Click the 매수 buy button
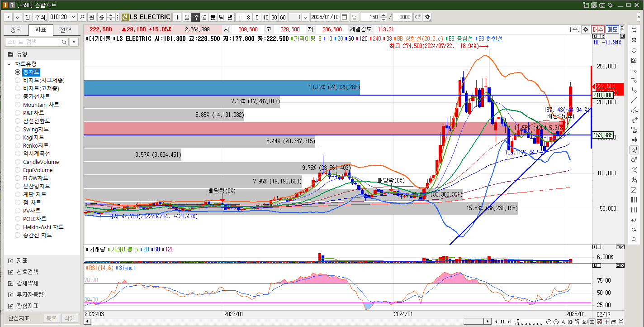Viewport: 644px width, 327px height. [x=598, y=29]
